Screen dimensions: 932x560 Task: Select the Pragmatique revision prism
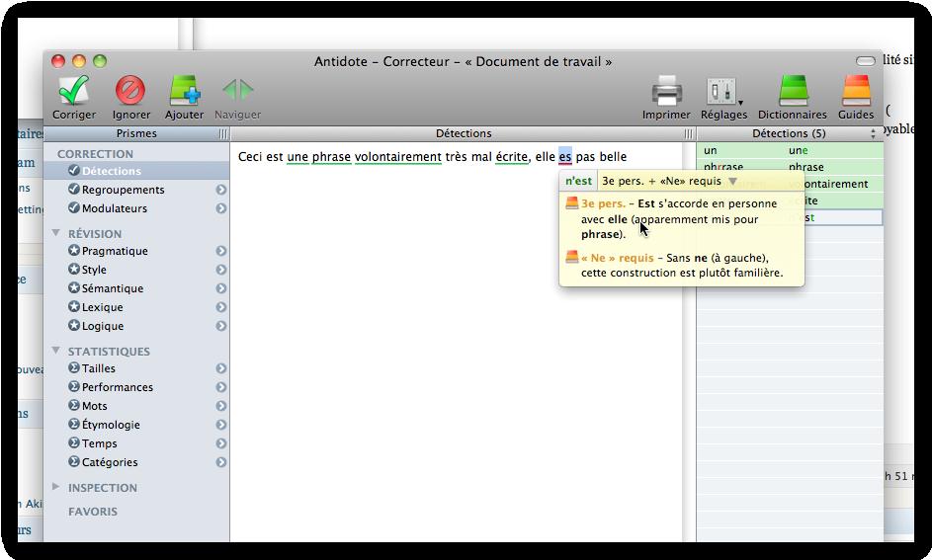pyautogui.click(x=115, y=251)
